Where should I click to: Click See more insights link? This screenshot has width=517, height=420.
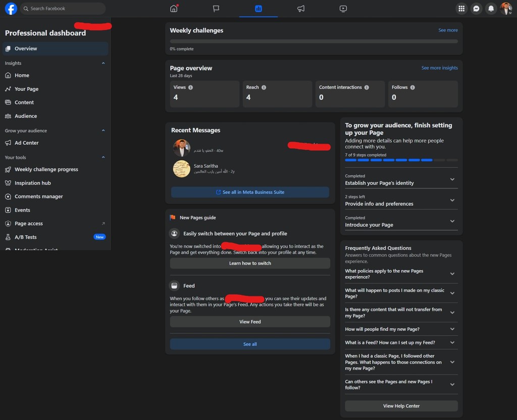(439, 68)
